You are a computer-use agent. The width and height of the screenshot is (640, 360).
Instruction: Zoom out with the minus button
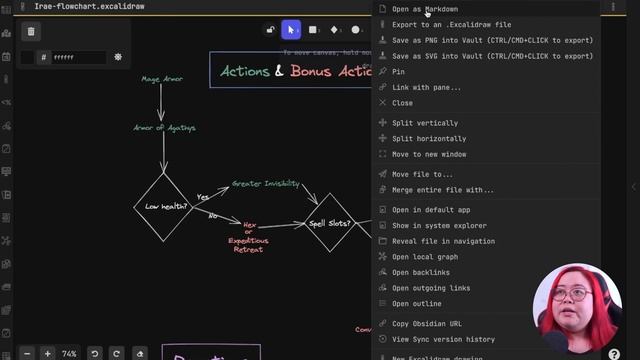[x=27, y=353]
